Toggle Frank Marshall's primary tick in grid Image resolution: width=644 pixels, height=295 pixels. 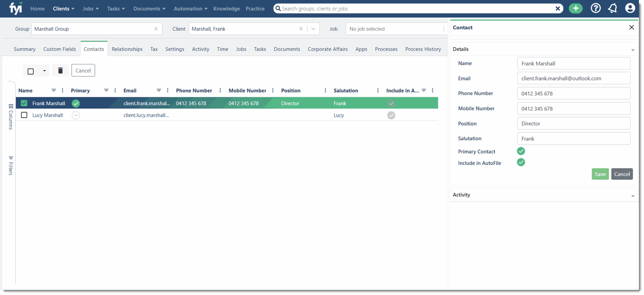76,103
